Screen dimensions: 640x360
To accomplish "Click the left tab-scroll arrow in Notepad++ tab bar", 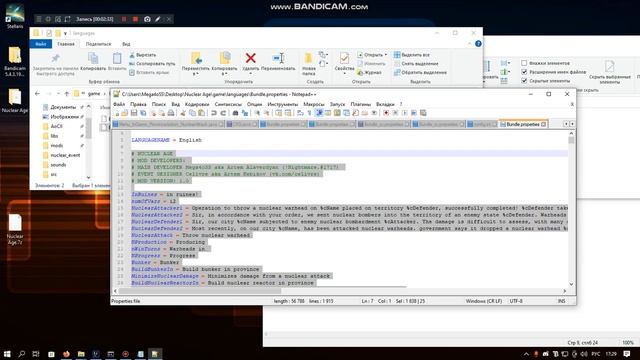I will coord(566,124).
